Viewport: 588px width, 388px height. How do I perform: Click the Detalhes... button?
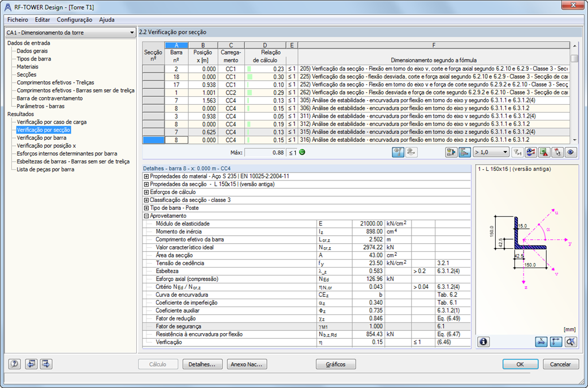(202, 364)
